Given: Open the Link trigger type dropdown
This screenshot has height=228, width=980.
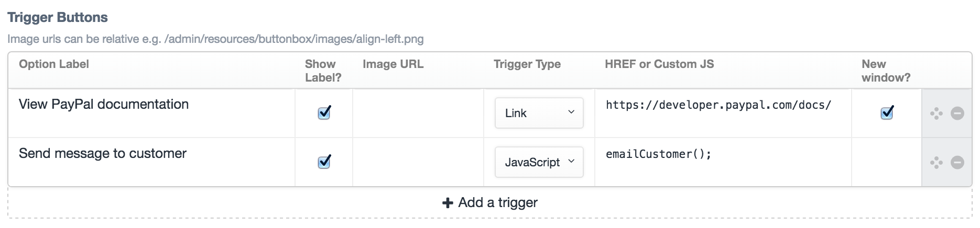Looking at the screenshot, I should point(539,113).
